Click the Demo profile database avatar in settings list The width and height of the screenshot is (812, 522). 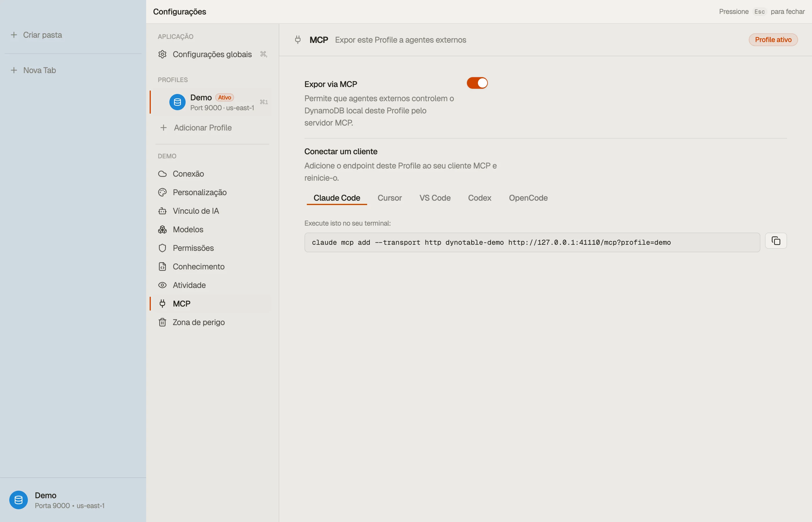click(177, 102)
